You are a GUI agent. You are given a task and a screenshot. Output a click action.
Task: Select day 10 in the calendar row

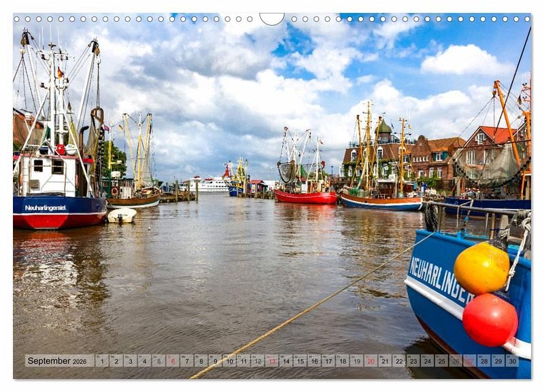[229, 361]
